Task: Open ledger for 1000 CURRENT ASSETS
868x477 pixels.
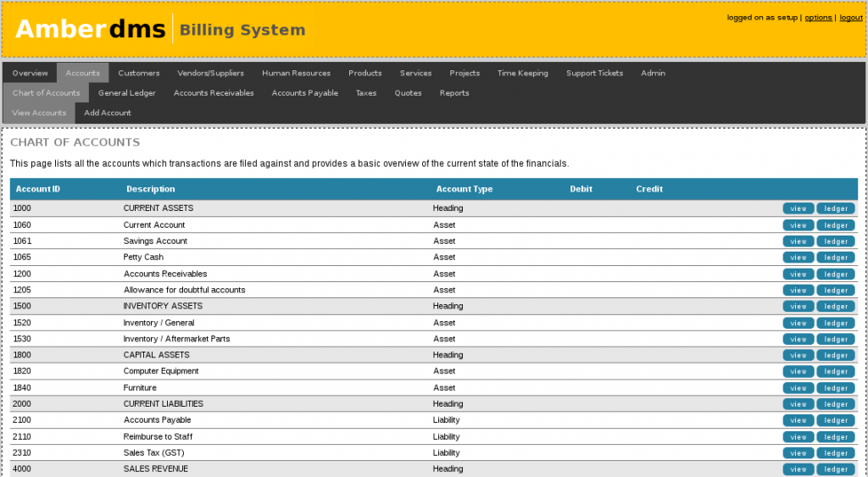Action: [836, 208]
